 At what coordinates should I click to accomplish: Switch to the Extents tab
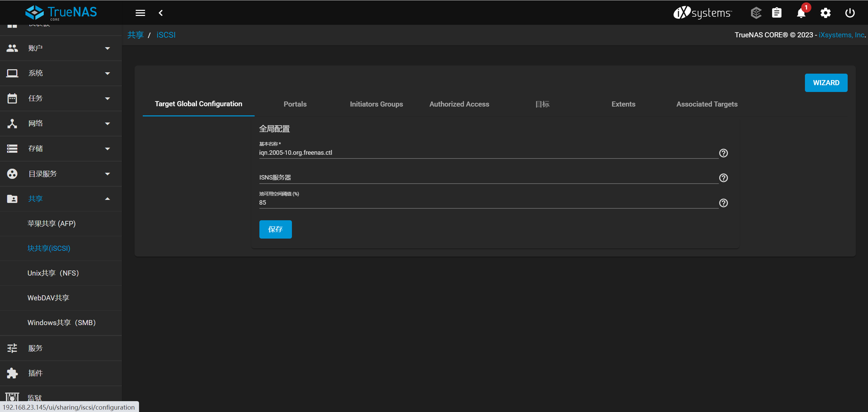pos(623,104)
